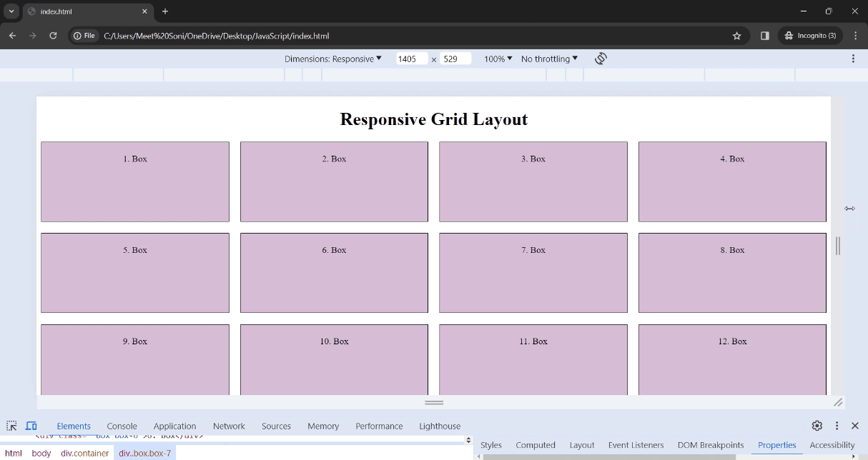Select div.container in the breadcrumb trail
This screenshot has width=868, height=460.
tap(84, 453)
